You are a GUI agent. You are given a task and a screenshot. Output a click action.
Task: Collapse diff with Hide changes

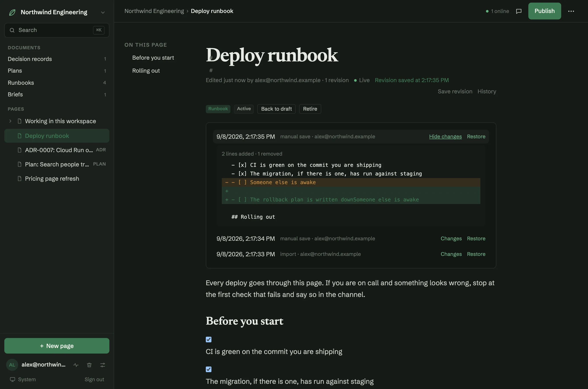click(x=445, y=136)
